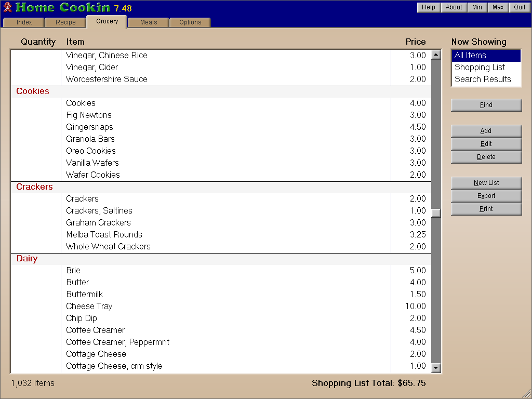Screen dimensions: 532x399
Task: Print the grocery list
Action: 486,209
